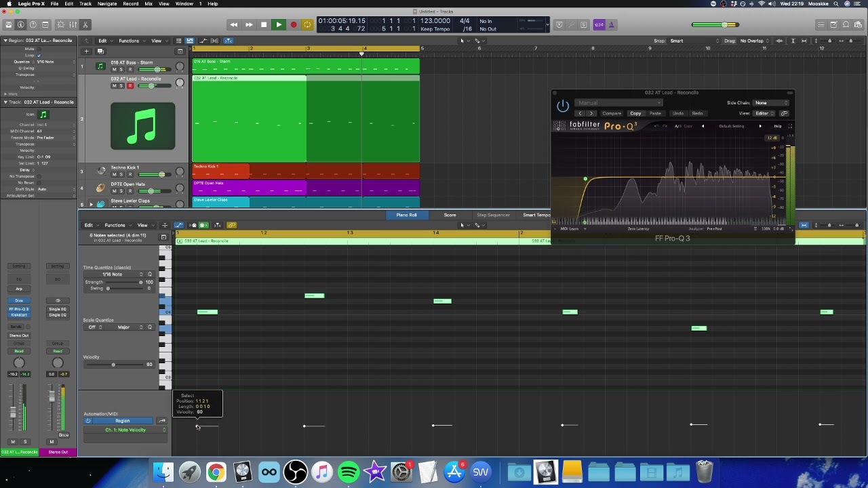Toggle the Solo S button in control bar
This screenshot has width=868, height=488.
tap(583, 25)
